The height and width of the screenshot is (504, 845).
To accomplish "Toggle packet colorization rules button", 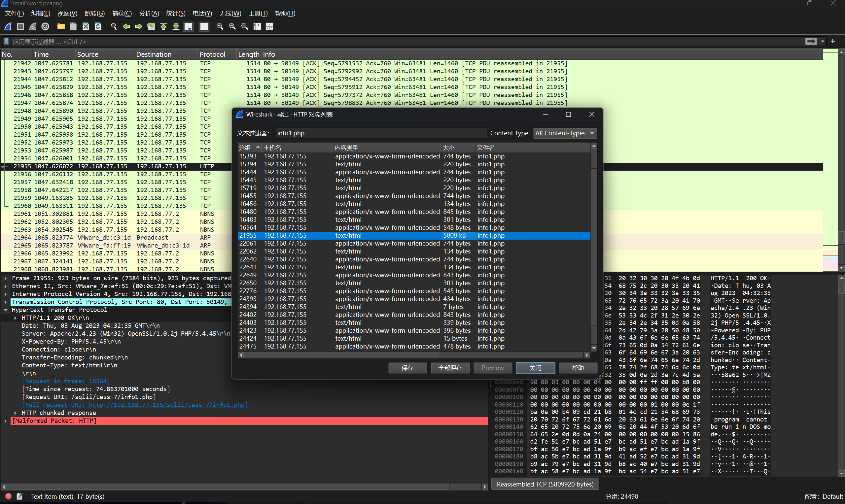I will coord(204,26).
